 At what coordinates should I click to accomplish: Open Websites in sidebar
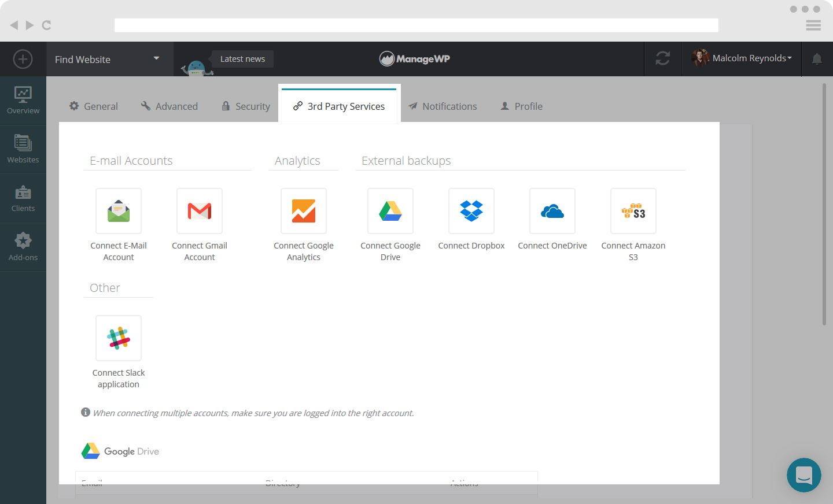pyautogui.click(x=23, y=149)
